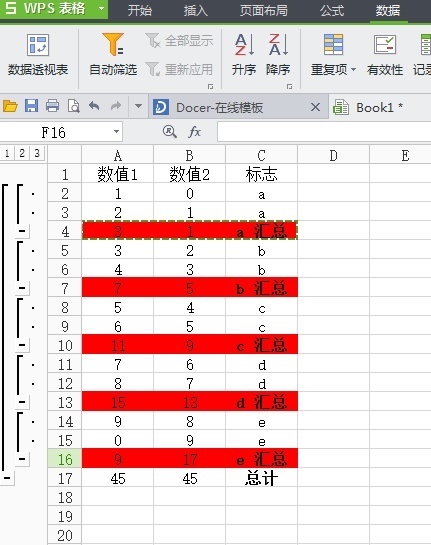Image resolution: width=431 pixels, height=545 pixels.
Task: Sort ascending with 升序
Action: click(x=244, y=56)
